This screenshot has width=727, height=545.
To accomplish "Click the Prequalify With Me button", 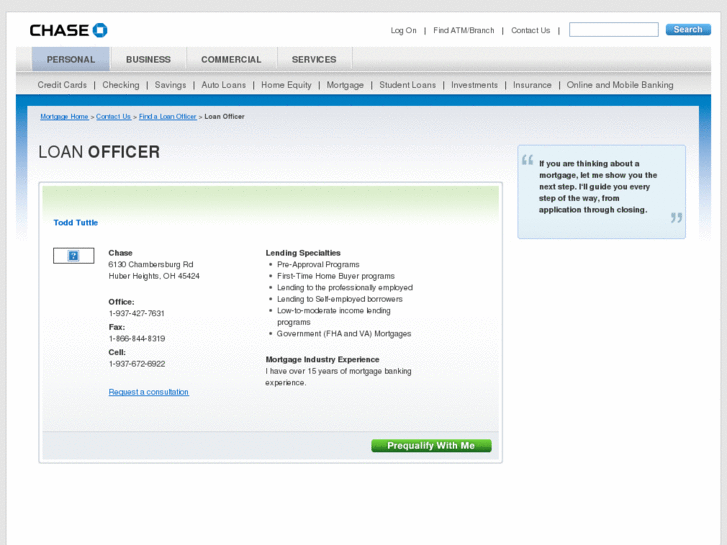I will 431,446.
